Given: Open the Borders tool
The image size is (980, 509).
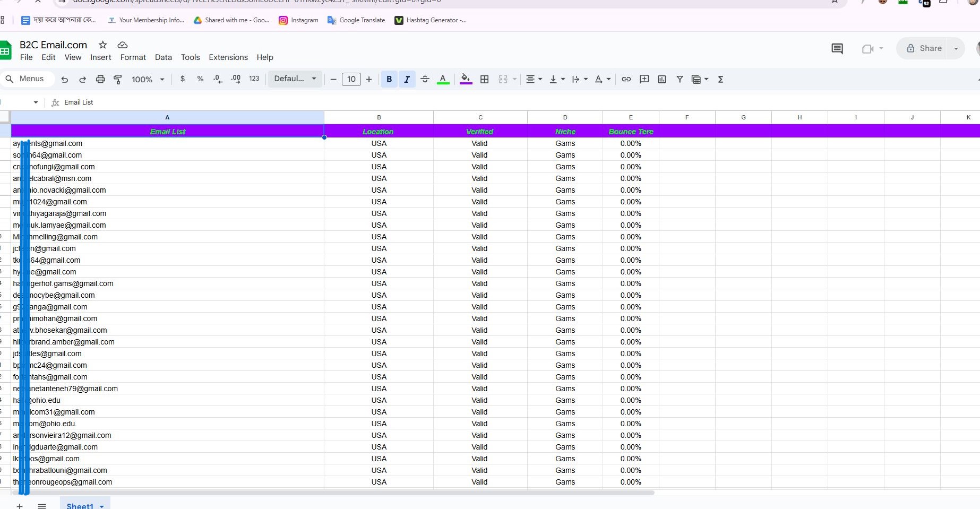Looking at the screenshot, I should pyautogui.click(x=484, y=79).
